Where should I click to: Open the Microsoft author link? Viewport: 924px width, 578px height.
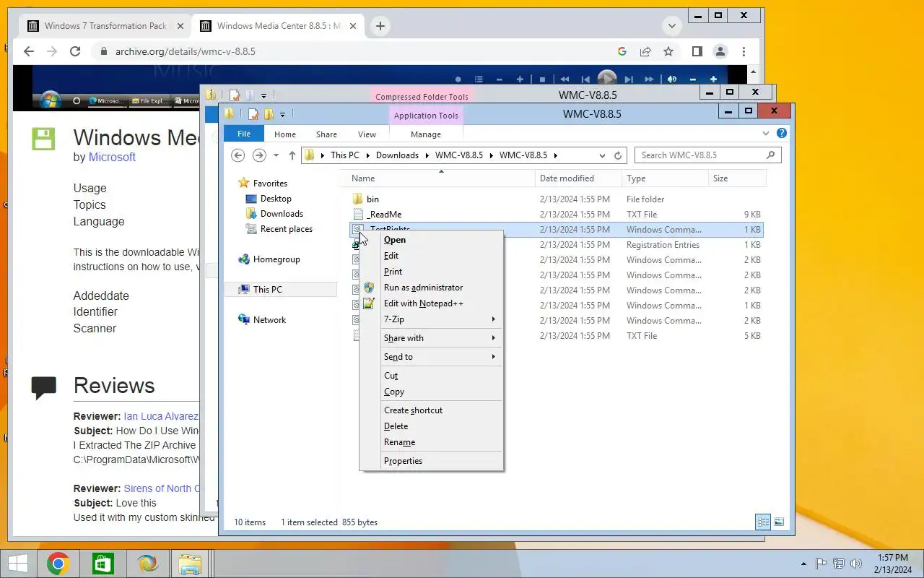click(112, 157)
